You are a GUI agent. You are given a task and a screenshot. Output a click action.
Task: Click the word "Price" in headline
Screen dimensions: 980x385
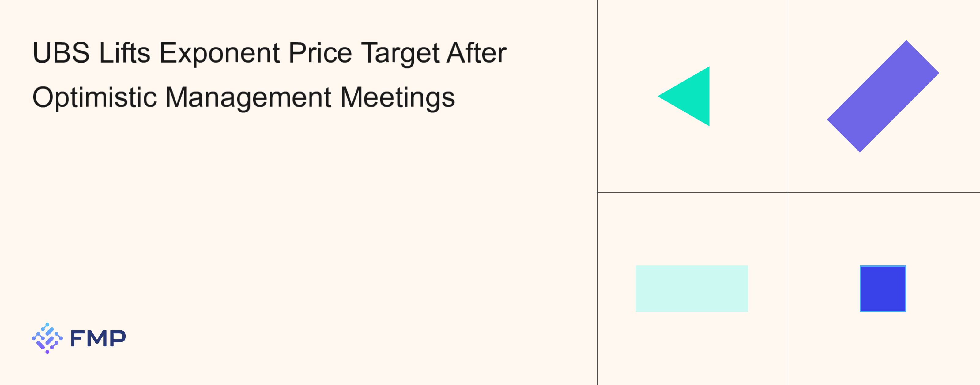coord(320,53)
